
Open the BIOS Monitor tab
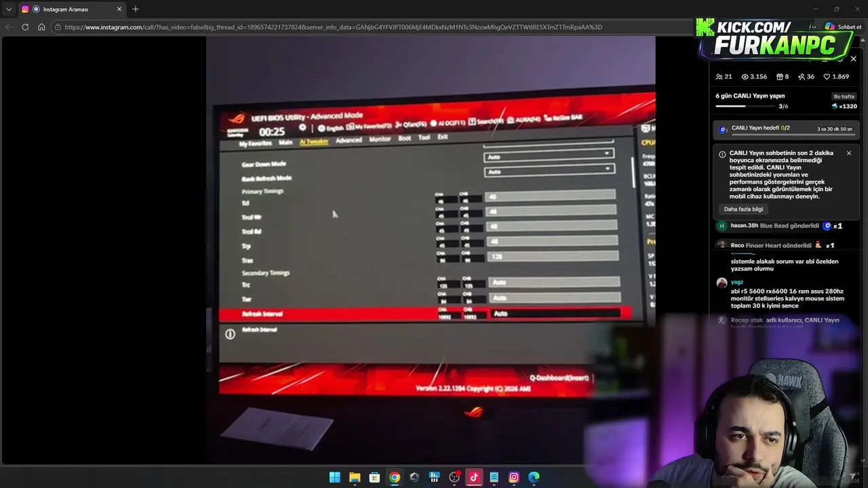click(380, 139)
